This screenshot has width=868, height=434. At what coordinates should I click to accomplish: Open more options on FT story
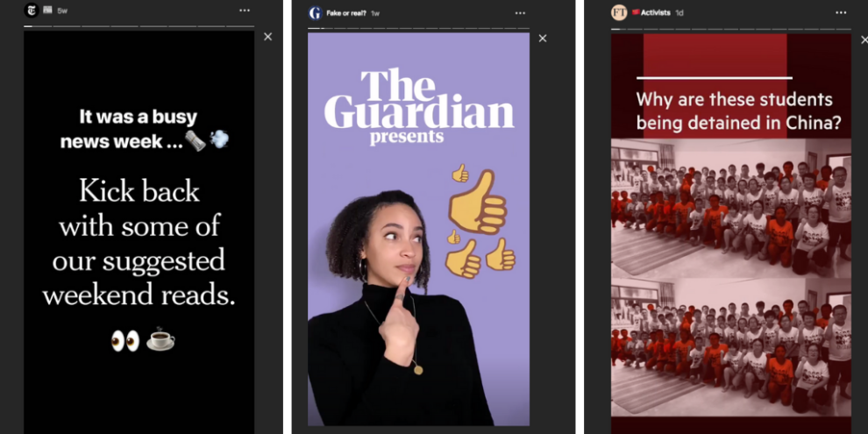coord(841,12)
